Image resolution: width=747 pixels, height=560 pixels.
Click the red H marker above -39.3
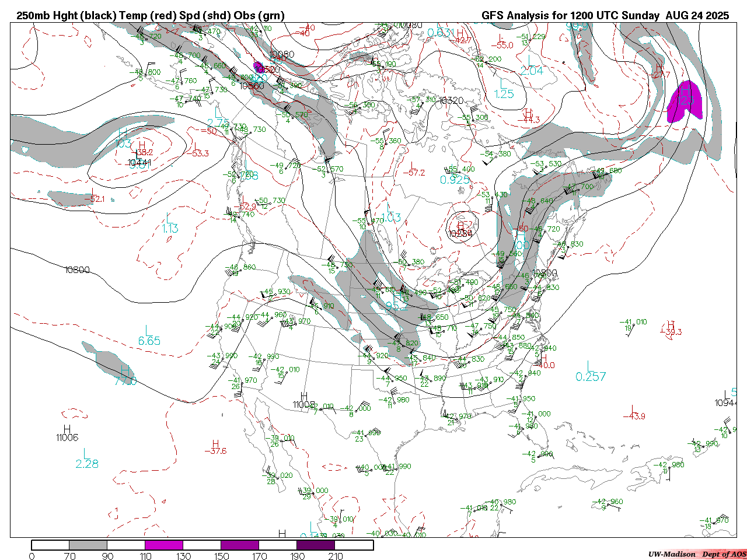(x=671, y=324)
